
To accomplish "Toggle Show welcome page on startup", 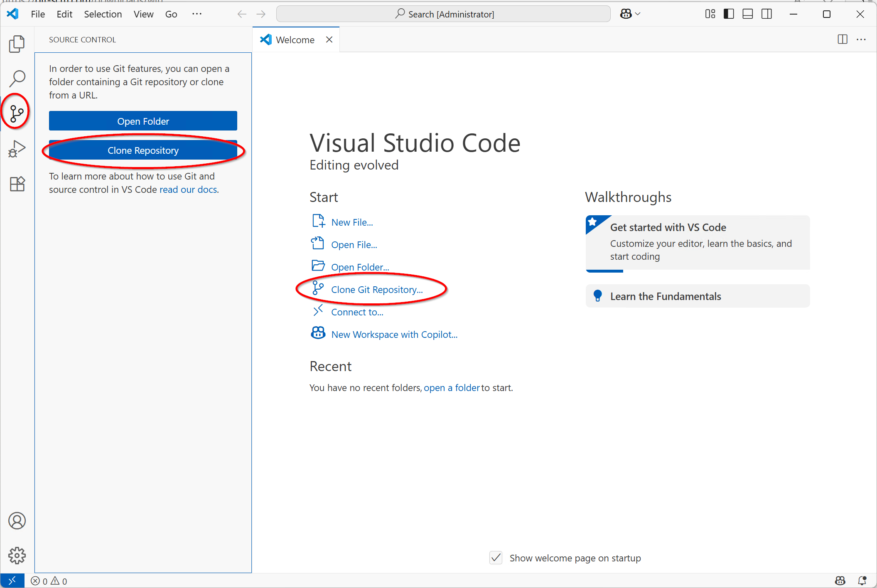I will pyautogui.click(x=496, y=558).
